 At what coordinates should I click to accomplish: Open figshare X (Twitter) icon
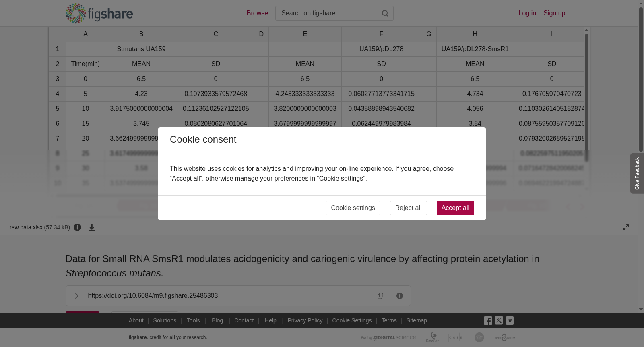point(499,321)
